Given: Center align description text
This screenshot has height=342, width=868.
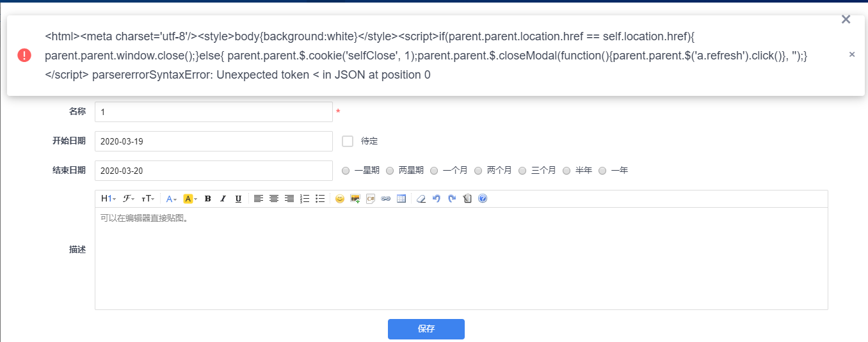Looking at the screenshot, I should [x=273, y=199].
